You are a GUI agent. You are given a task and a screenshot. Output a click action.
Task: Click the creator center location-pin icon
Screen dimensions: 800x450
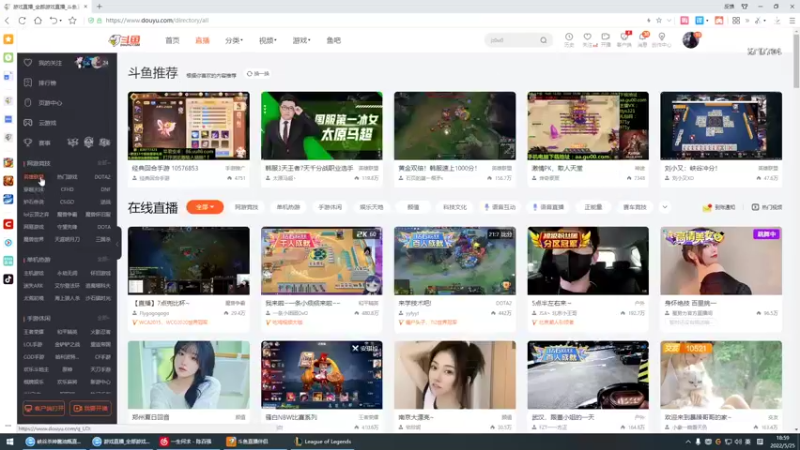(x=662, y=37)
